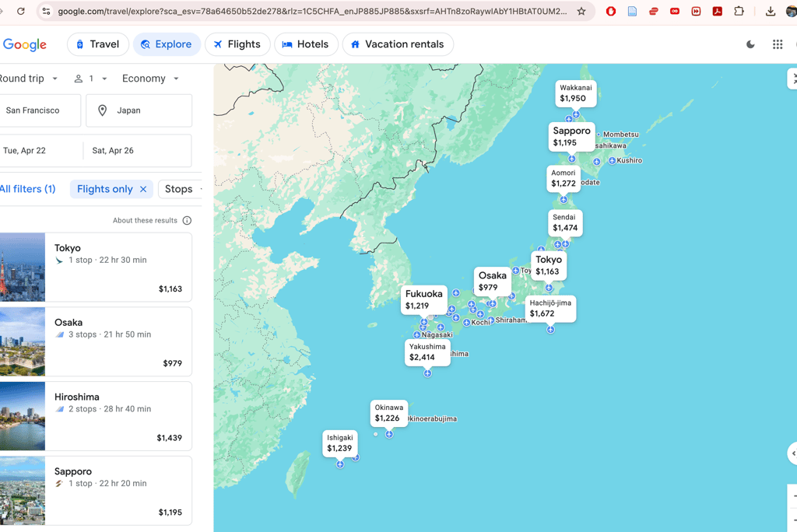Open the passenger count dropdown
797x532 pixels.
(90, 79)
